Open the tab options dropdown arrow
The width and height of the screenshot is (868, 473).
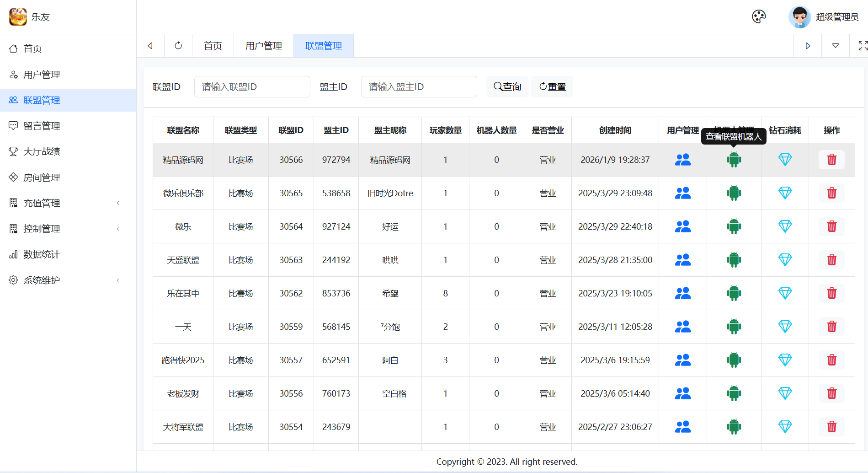tap(835, 46)
